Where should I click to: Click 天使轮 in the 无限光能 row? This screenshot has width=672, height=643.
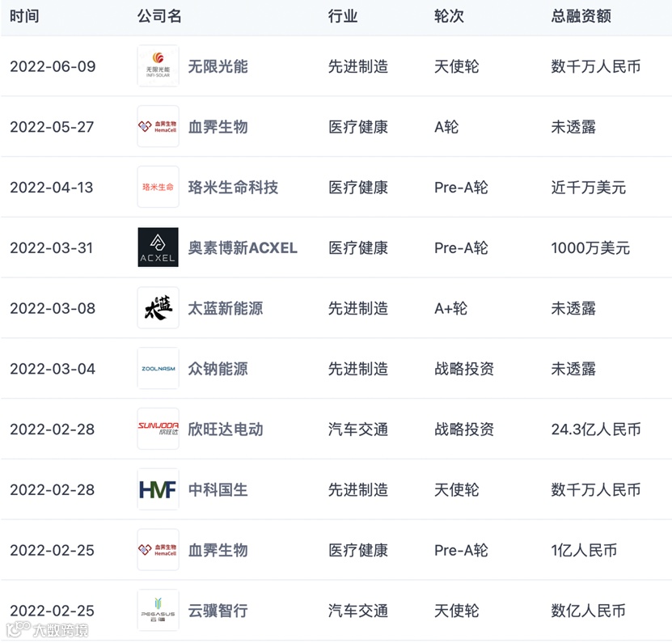tap(457, 66)
